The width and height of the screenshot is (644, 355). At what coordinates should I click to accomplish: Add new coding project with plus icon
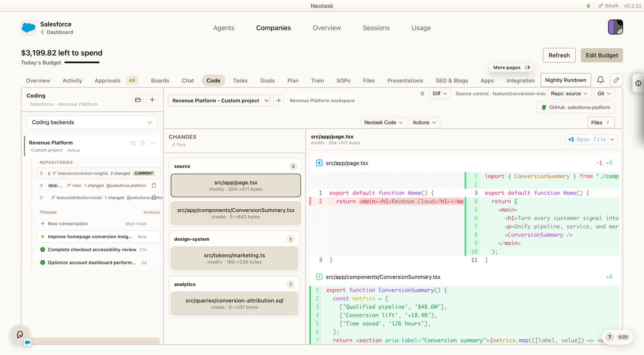(x=152, y=100)
